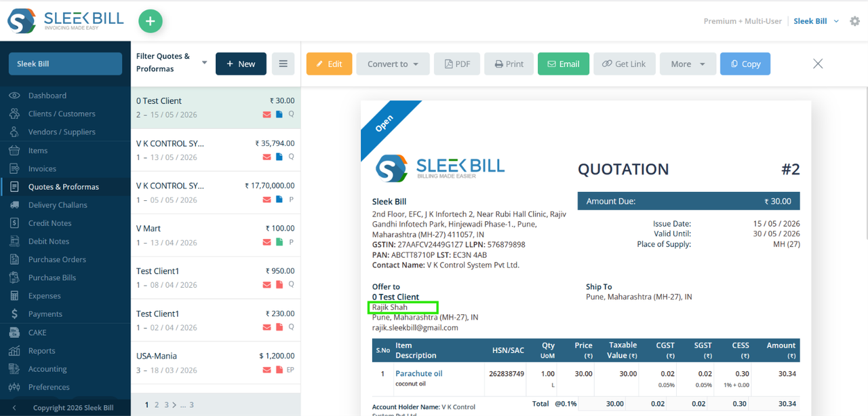The image size is (868, 416).
Task: Click the Accounting icon
Action: 14,369
